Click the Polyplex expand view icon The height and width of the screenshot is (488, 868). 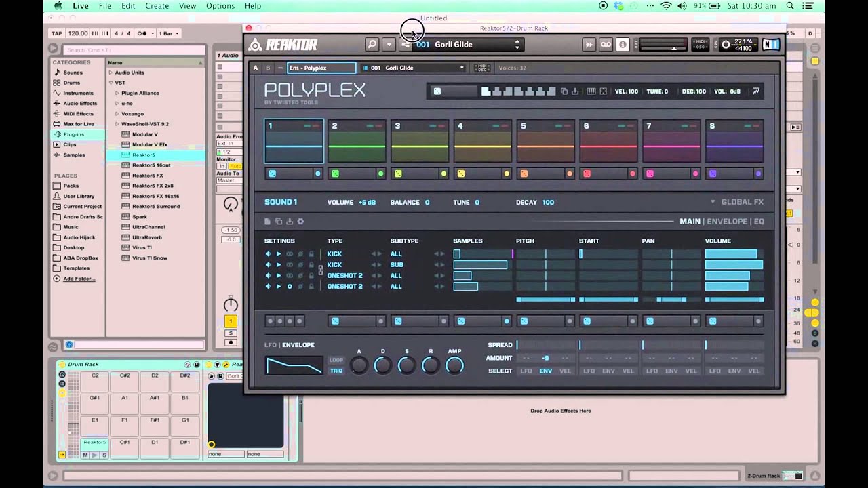(x=603, y=91)
